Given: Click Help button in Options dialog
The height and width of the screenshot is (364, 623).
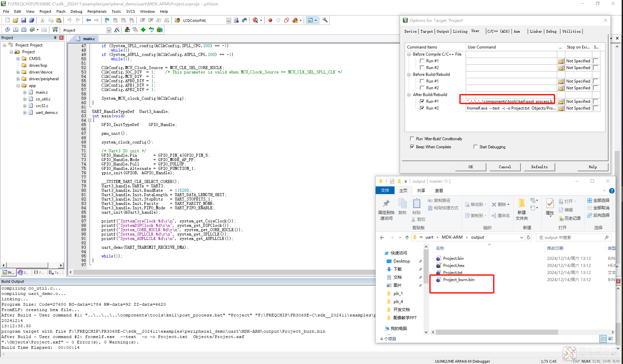Looking at the screenshot, I should click(x=593, y=167).
